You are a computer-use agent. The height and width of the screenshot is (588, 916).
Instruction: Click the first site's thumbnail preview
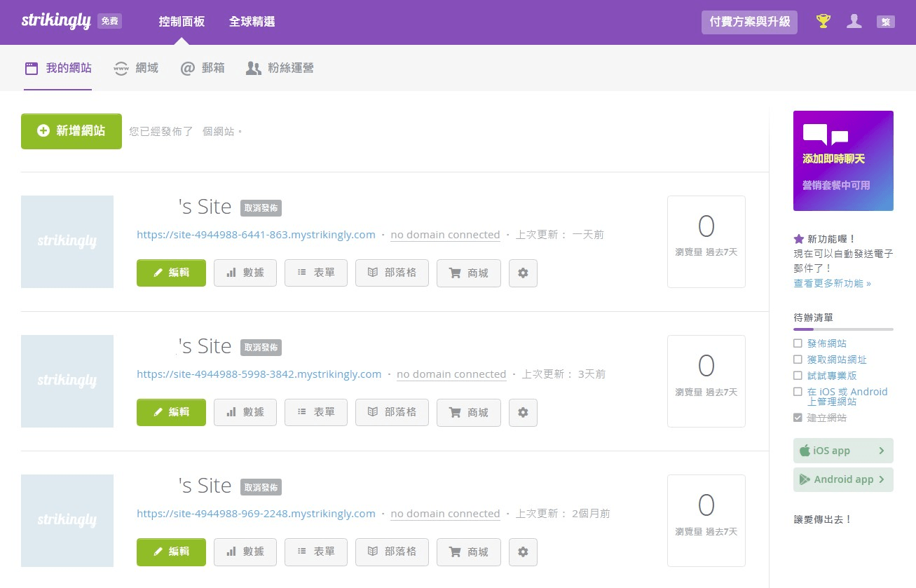(x=67, y=241)
